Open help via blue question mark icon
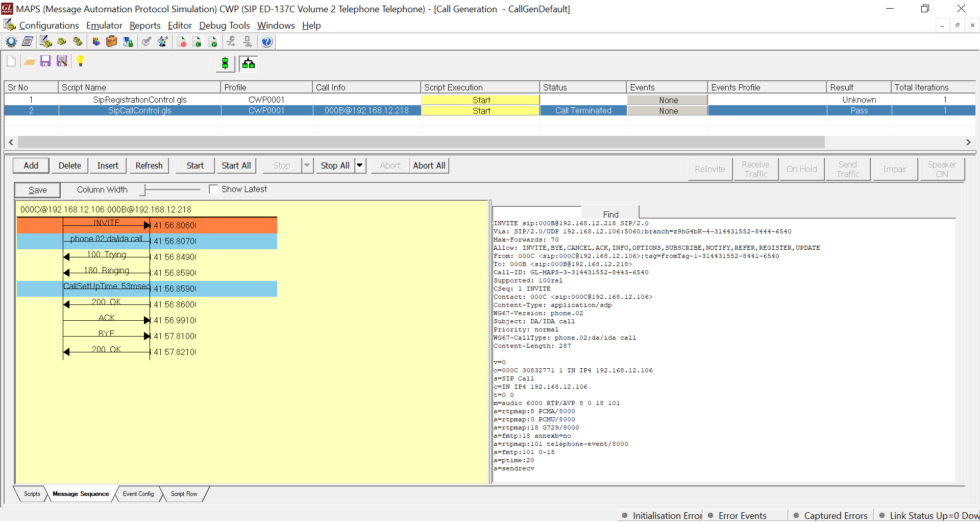Image resolution: width=980 pixels, height=523 pixels. coord(267,42)
